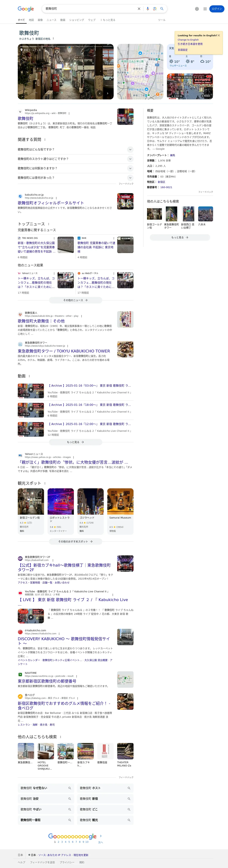This screenshot has width=228, height=868.
Task: Play the 18:00 archive video thumbnail
Action: 31,410
